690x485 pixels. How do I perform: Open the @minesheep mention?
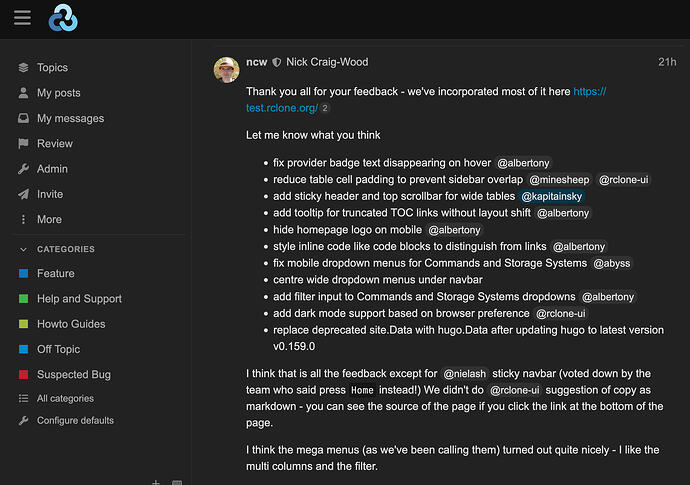pos(559,180)
